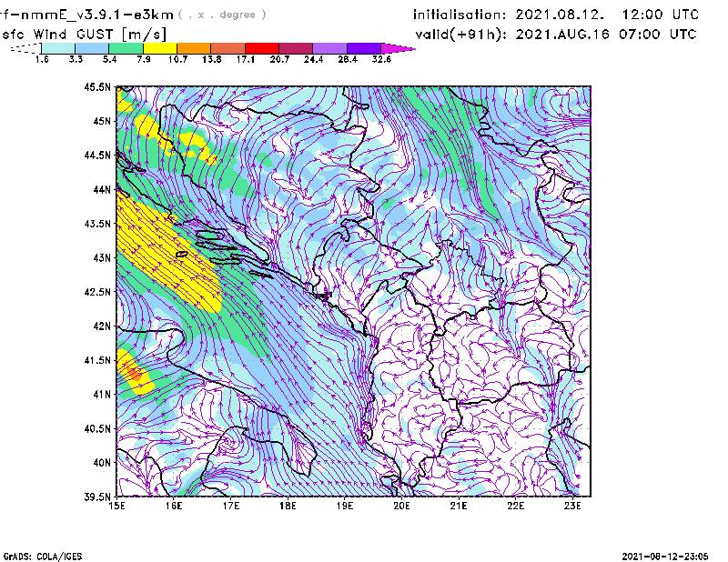Viewport: 728px width, 562px height.
Task: Click the legend value '13.8'
Action: (212, 59)
